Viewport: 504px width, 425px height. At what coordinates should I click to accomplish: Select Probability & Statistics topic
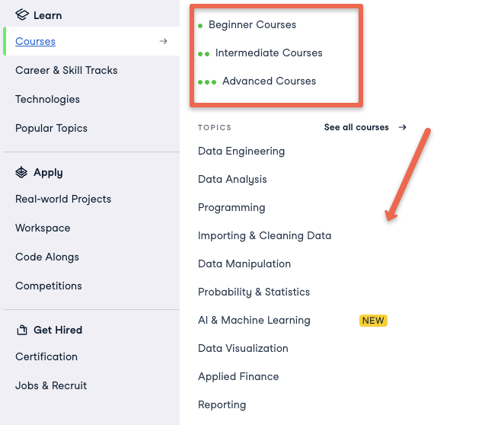(254, 292)
